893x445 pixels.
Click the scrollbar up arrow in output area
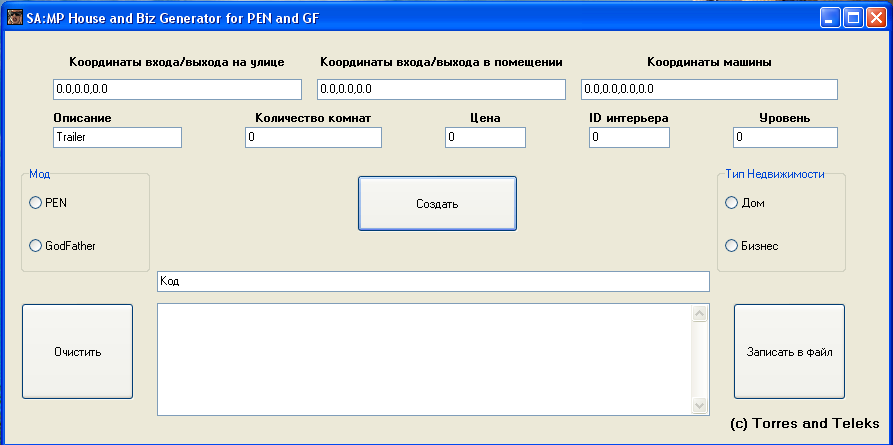700,313
